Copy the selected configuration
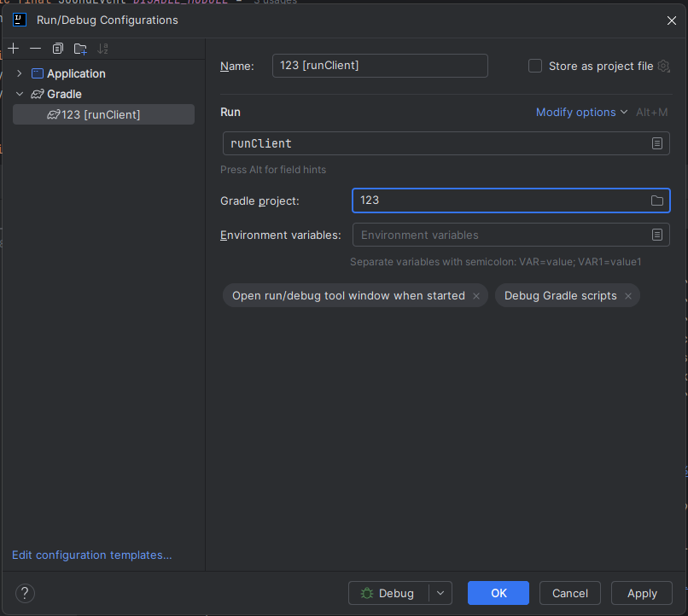This screenshot has height=616, width=688. pyautogui.click(x=57, y=49)
